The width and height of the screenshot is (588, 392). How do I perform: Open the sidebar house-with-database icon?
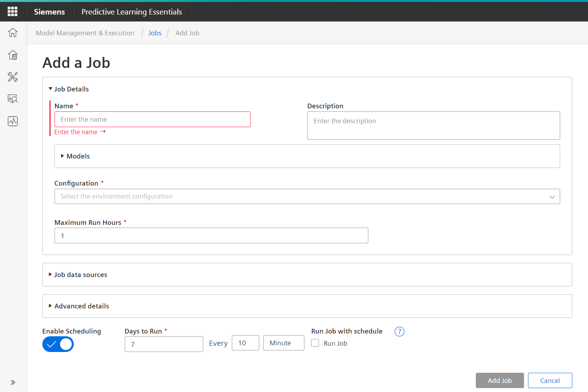click(x=13, y=55)
